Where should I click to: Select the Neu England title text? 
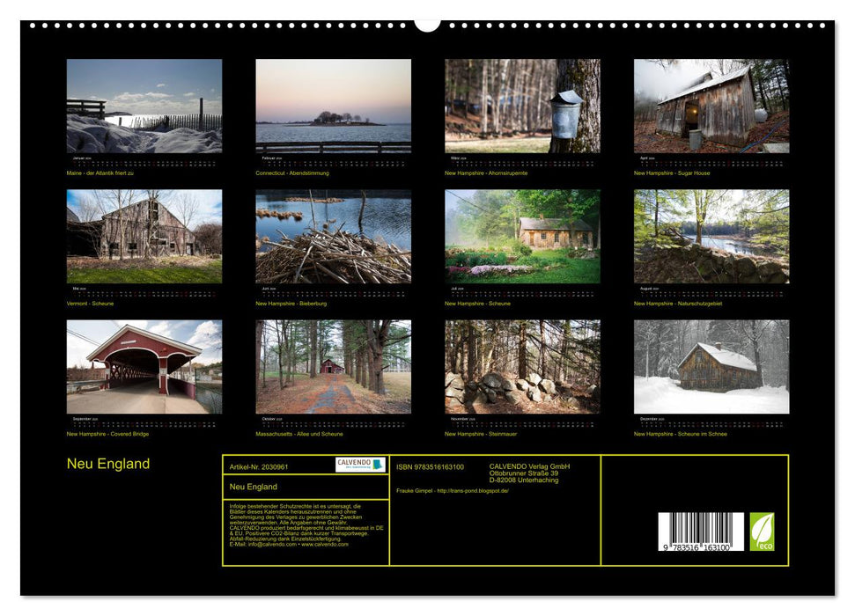(107, 463)
